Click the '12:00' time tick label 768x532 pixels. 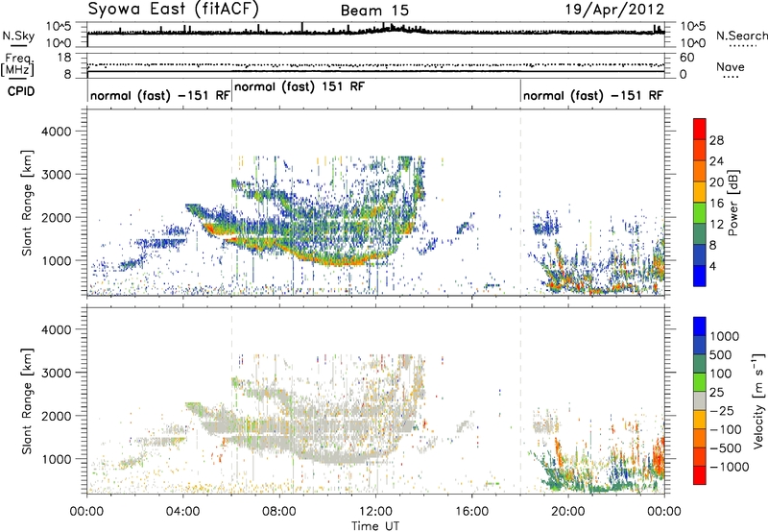375,512
